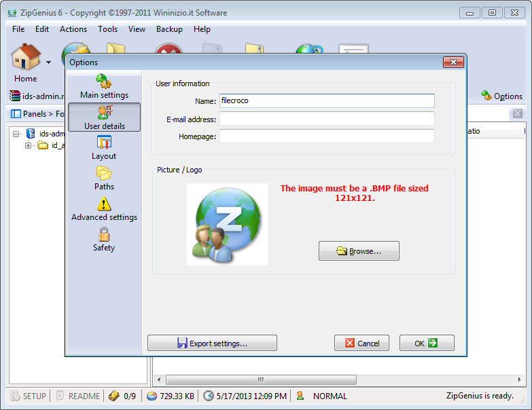
Task: Collapse the ids-adm tree root node
Action: click(16, 134)
